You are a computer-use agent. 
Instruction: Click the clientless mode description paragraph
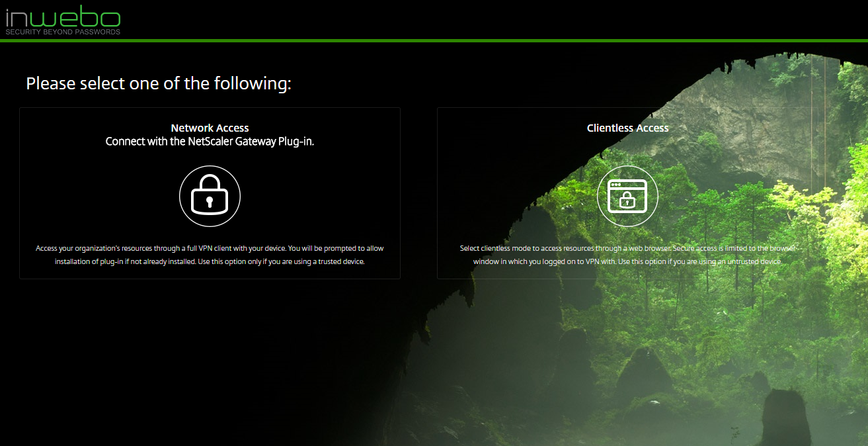coord(627,255)
